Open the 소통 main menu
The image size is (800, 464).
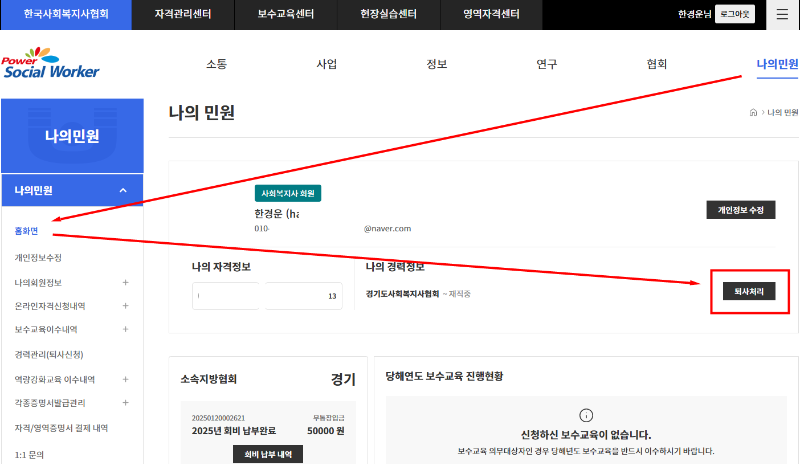[x=216, y=64]
